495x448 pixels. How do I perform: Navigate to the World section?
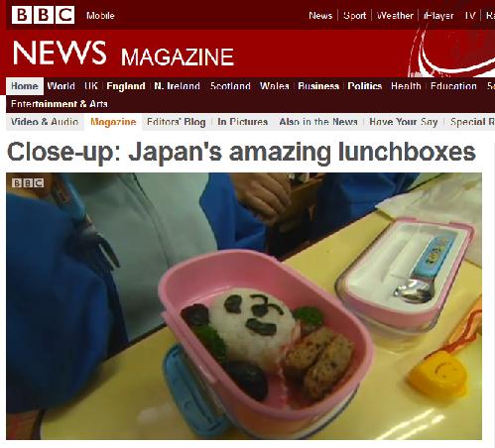pos(61,86)
